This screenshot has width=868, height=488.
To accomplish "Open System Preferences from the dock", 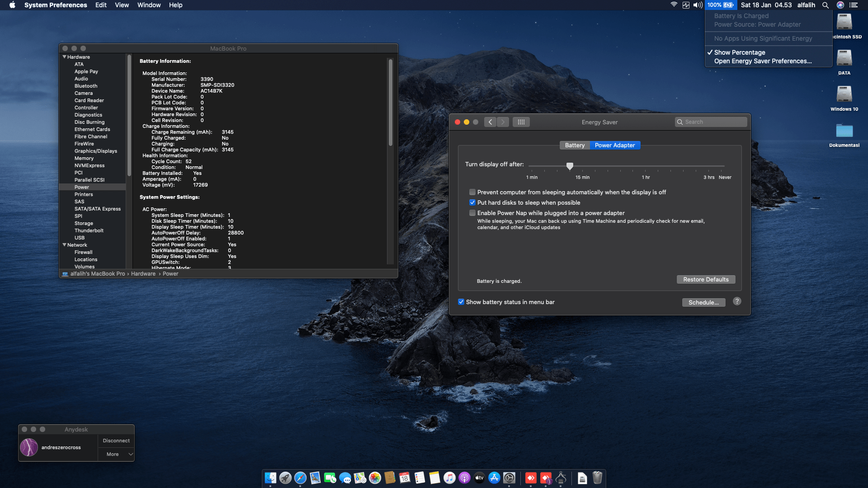I will (x=509, y=478).
